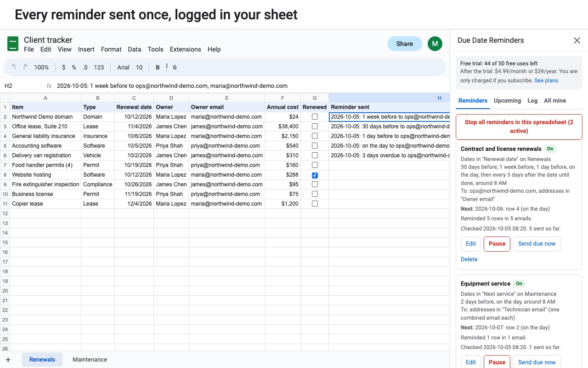
Task: Uncheck Renewed for Website hosting
Action: coord(315,175)
